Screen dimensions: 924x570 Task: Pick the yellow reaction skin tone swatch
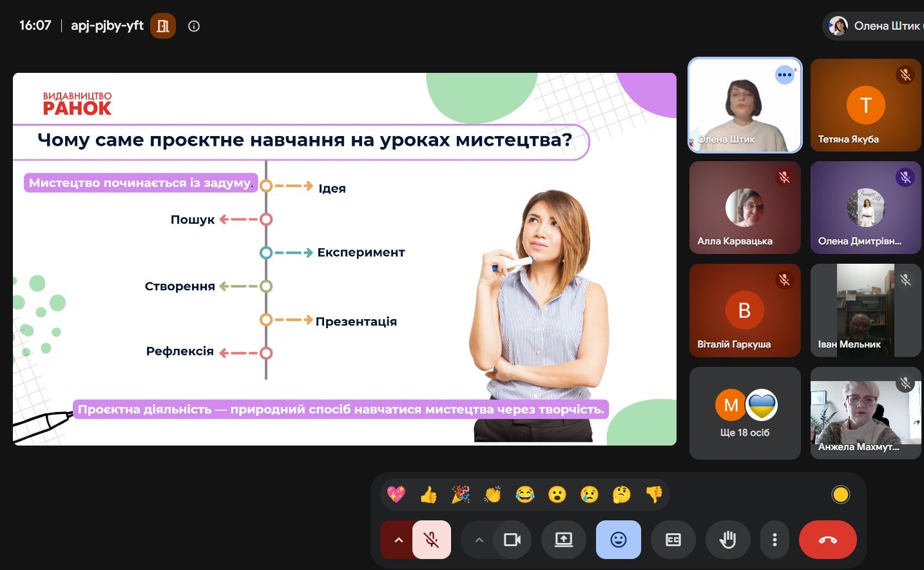(840, 495)
